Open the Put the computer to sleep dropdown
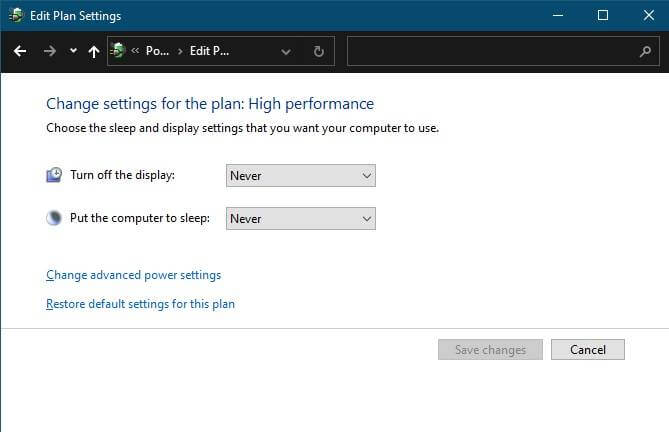The image size is (669, 432). [300, 218]
